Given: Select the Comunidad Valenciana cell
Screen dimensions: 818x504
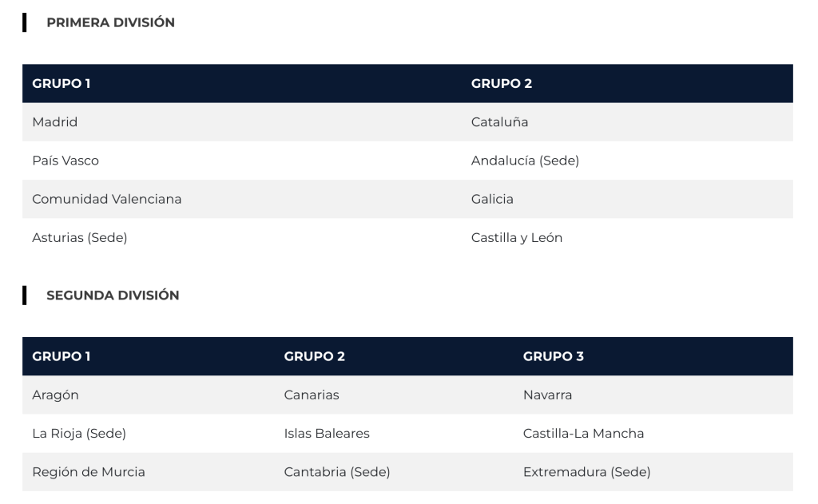Looking at the screenshot, I should (x=107, y=199).
